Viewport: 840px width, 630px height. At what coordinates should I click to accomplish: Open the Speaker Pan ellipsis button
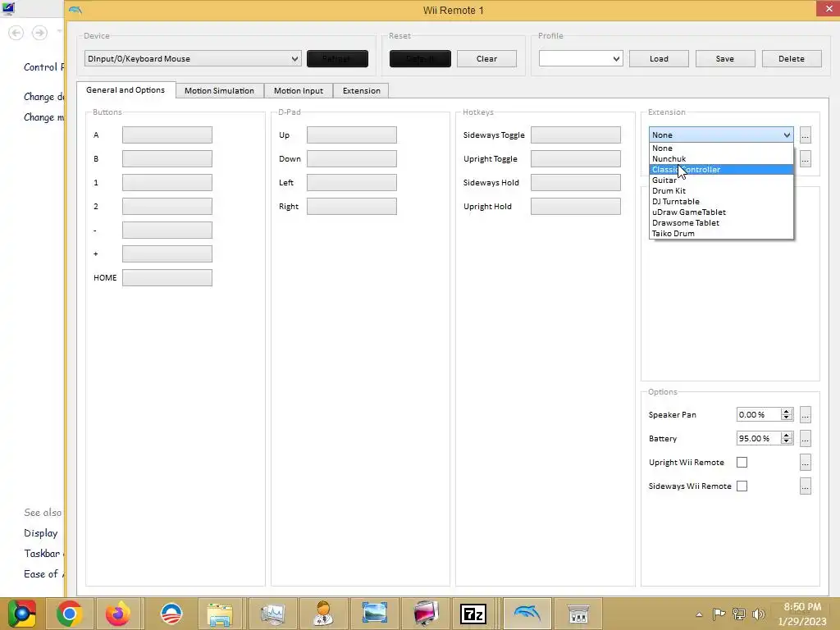(806, 414)
